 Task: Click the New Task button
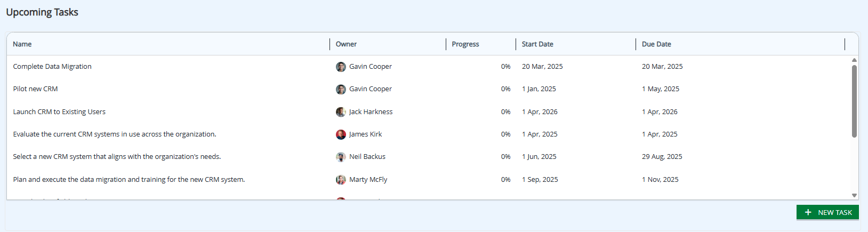827,212
